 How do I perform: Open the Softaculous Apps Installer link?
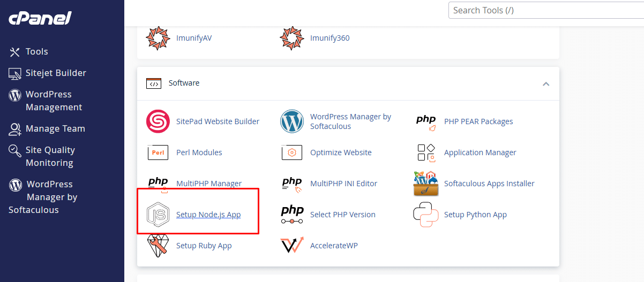click(489, 184)
